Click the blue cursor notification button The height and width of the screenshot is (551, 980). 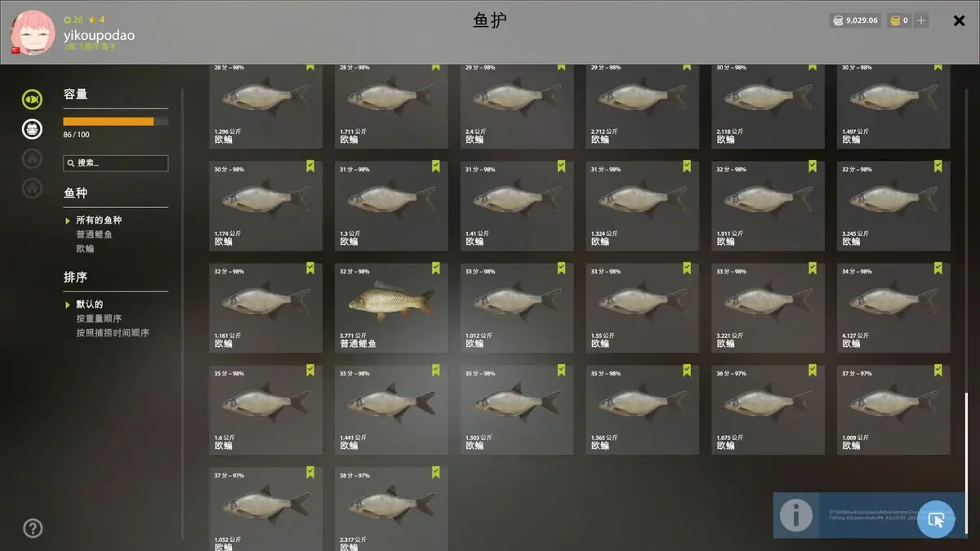tap(936, 518)
